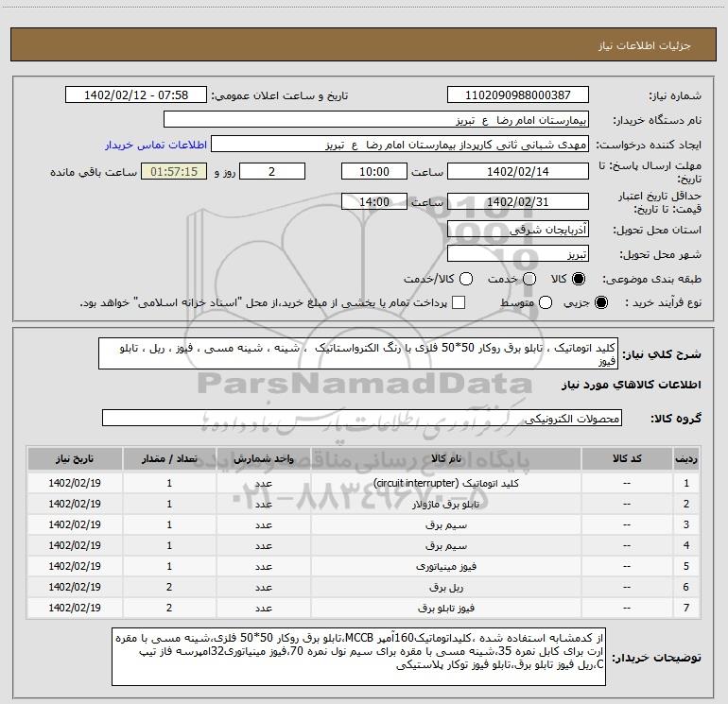Click date 1402/02/19 in the کلید اتوماتیک row
Viewport: 728px width, 704px height.
click(75, 483)
